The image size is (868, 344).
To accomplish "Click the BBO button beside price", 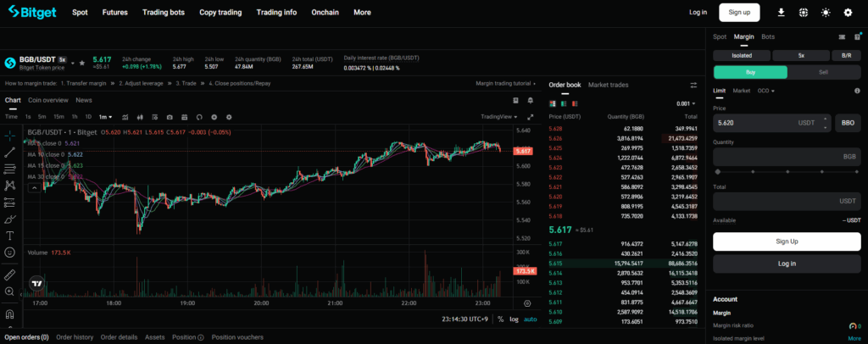I will [848, 123].
